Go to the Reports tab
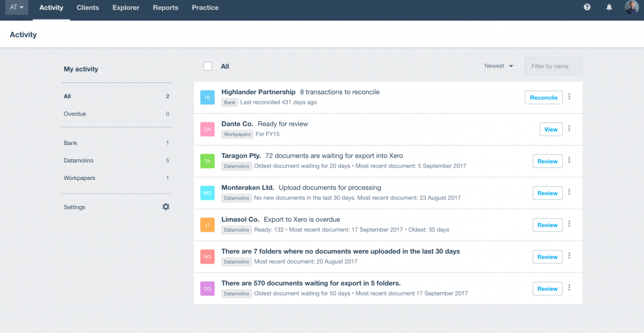 click(x=166, y=7)
